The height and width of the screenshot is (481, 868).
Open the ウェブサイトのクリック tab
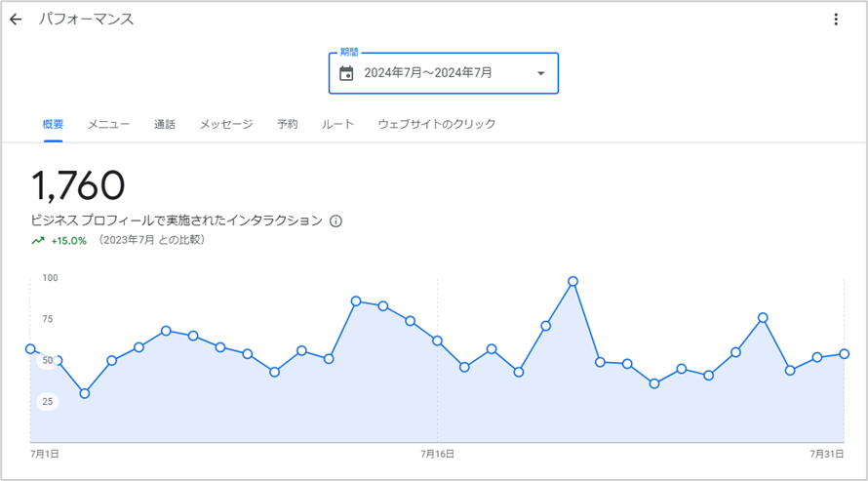437,124
